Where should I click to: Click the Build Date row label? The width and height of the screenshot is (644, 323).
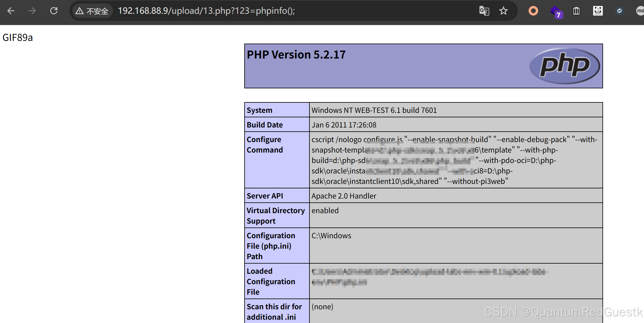tap(265, 125)
